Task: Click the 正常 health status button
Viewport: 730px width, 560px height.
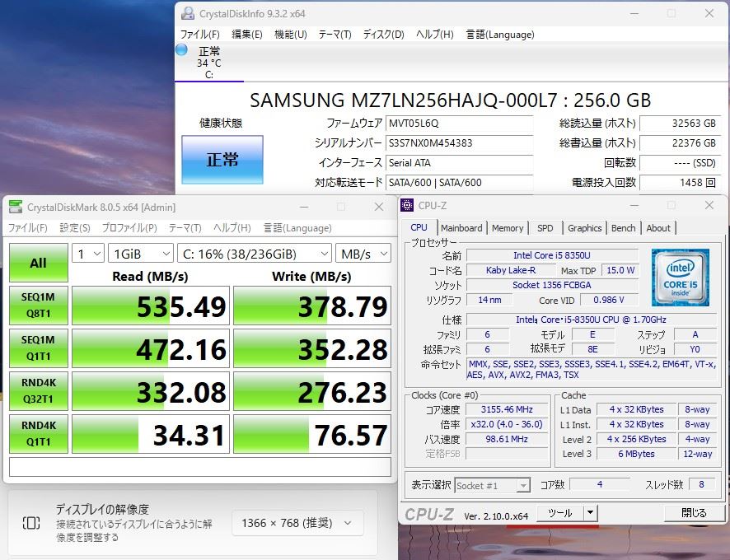Action: click(x=222, y=160)
